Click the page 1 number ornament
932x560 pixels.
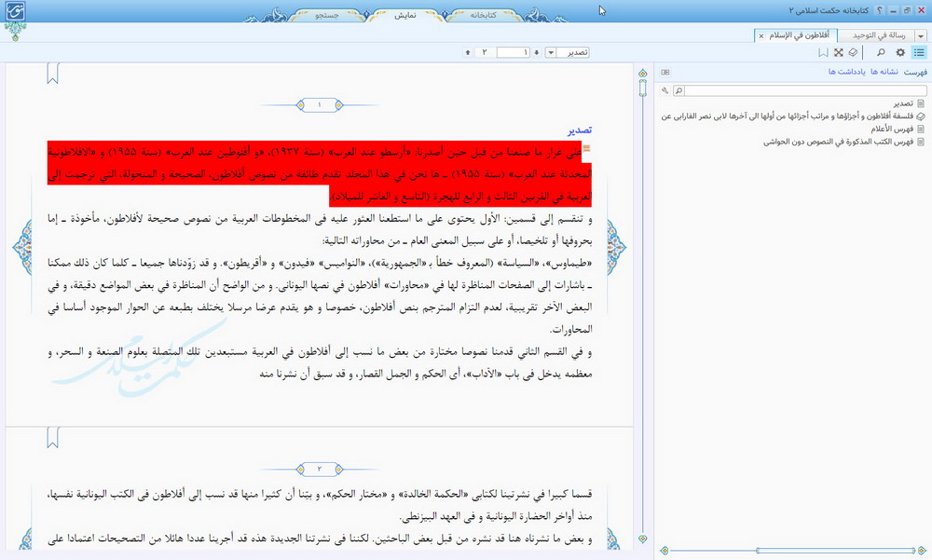click(319, 105)
